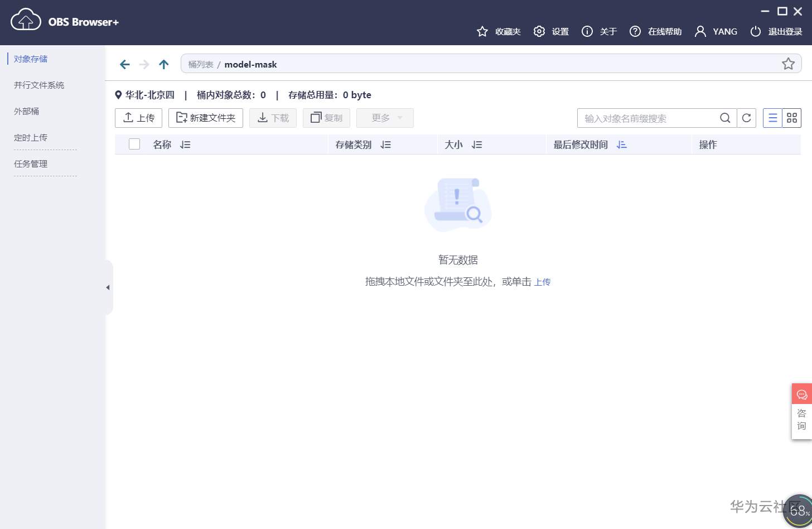Image resolution: width=812 pixels, height=529 pixels.
Task: Favorite this bucket path with the star
Action: tap(788, 64)
